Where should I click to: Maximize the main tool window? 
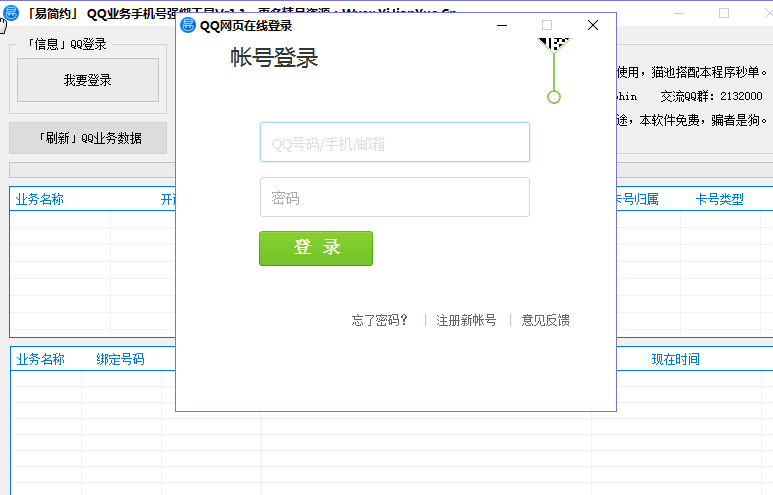point(724,13)
